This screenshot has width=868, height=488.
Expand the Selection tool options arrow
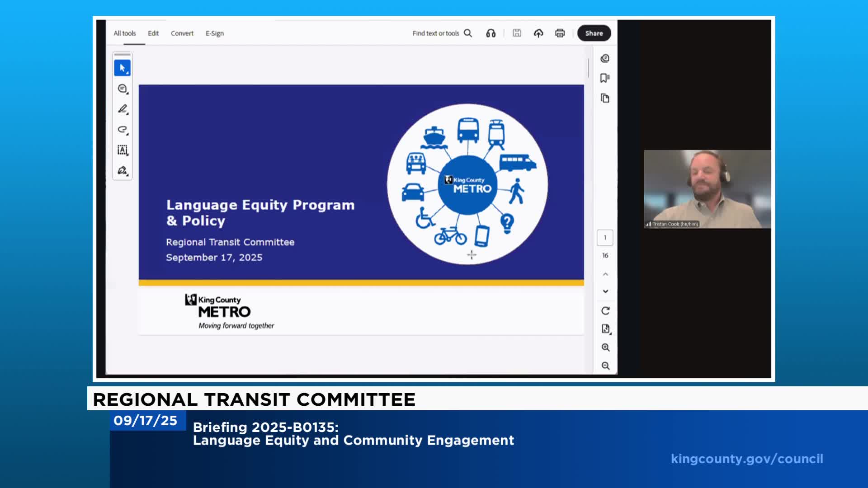(x=127, y=72)
